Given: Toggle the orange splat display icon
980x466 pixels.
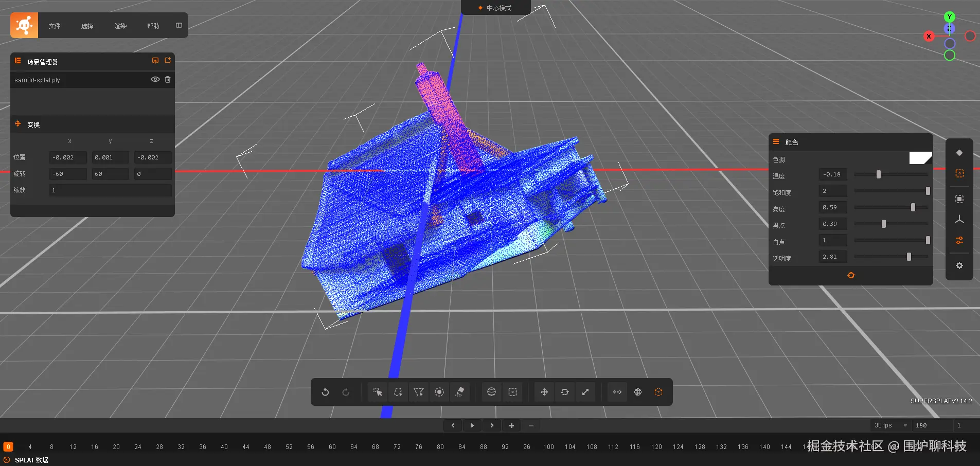Looking at the screenshot, I should [x=959, y=173].
